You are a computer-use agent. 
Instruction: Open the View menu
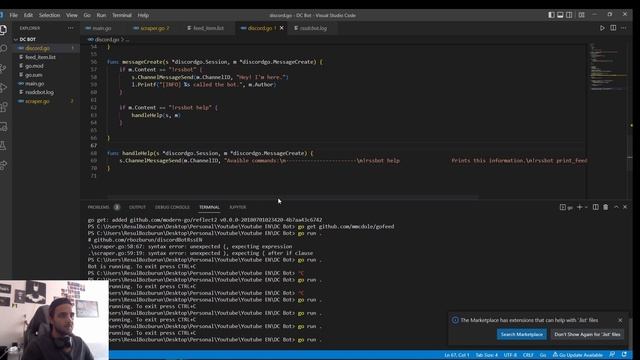click(71, 15)
